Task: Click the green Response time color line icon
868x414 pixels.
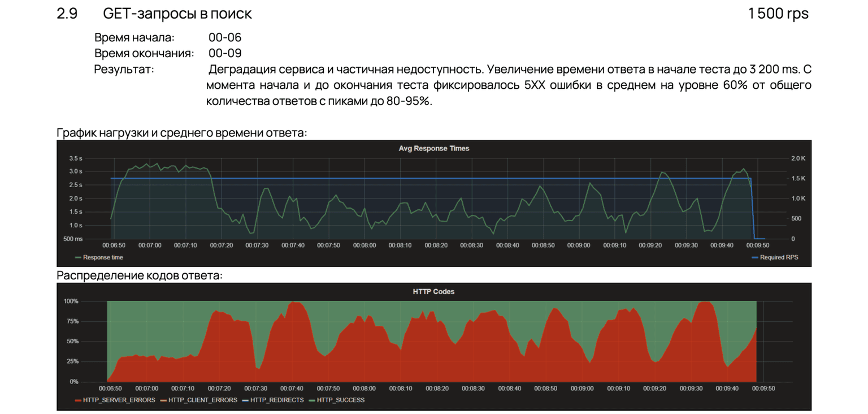Action: coord(78,258)
